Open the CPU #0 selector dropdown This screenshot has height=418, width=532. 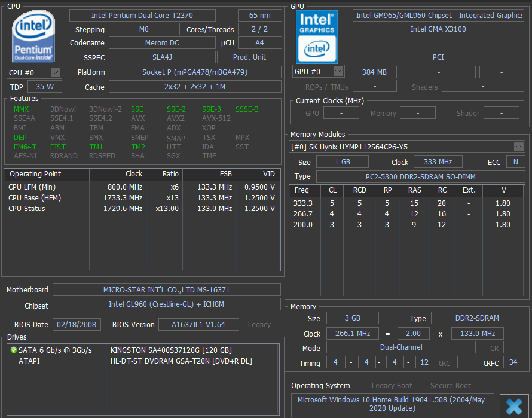[x=34, y=72]
